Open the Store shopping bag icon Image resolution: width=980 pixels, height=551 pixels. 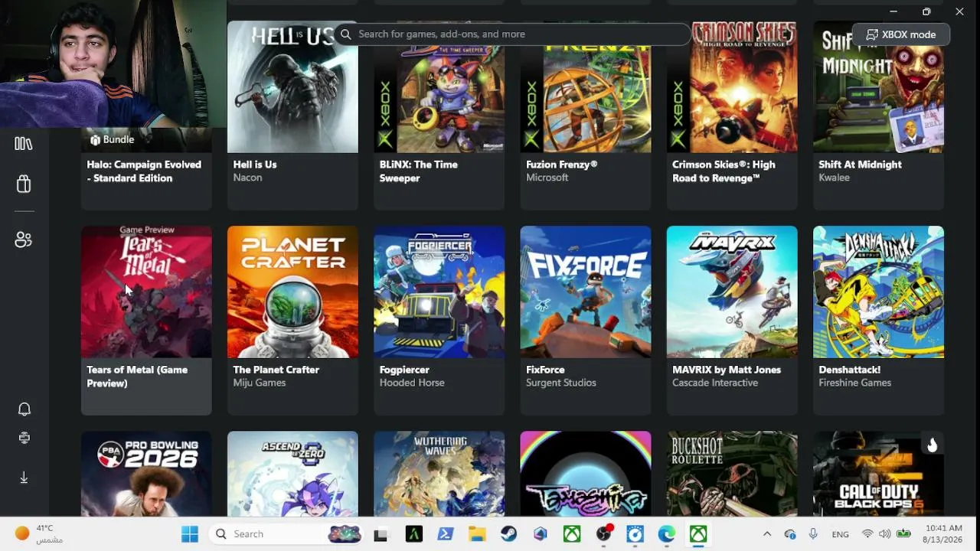(x=24, y=184)
